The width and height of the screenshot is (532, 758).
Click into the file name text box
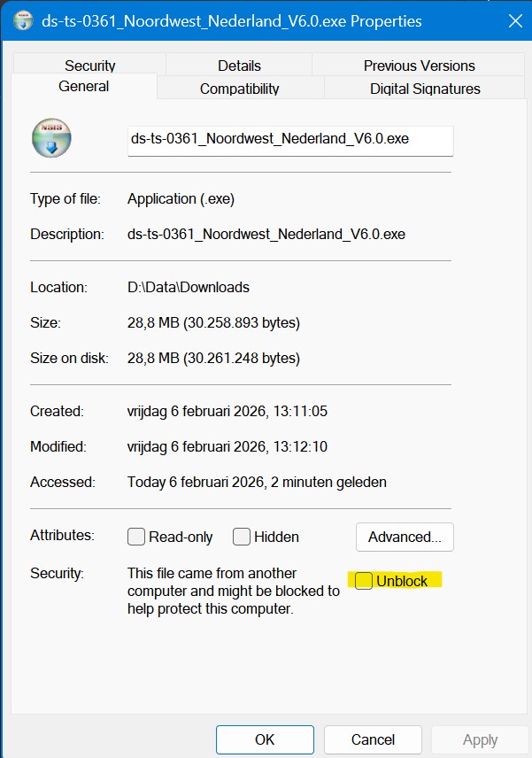[x=289, y=139]
